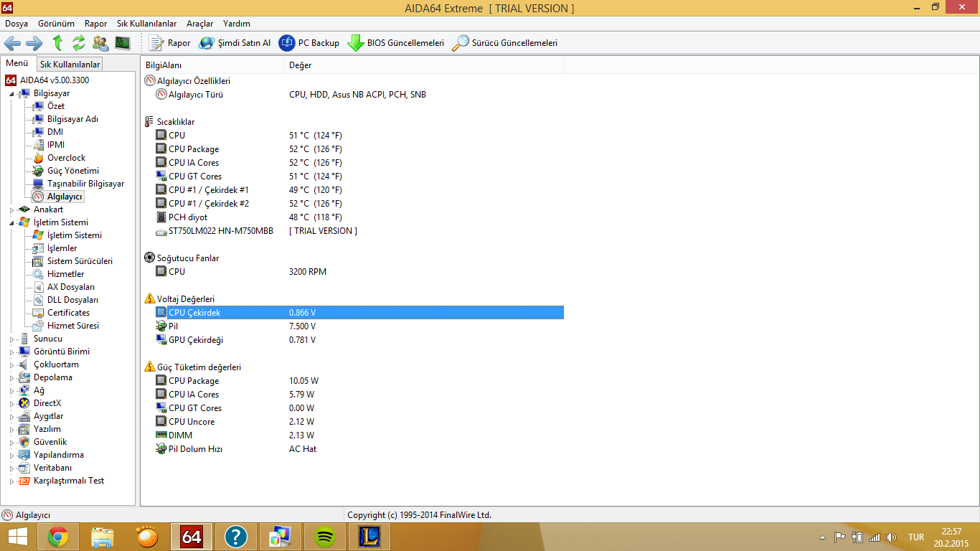Click the Değer column header

[x=424, y=65]
